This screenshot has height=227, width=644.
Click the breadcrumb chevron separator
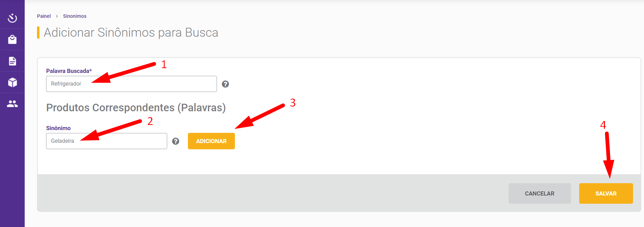click(57, 16)
